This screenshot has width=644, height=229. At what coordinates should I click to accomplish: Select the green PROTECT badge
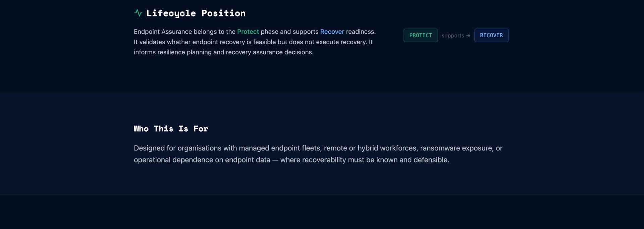point(421,35)
